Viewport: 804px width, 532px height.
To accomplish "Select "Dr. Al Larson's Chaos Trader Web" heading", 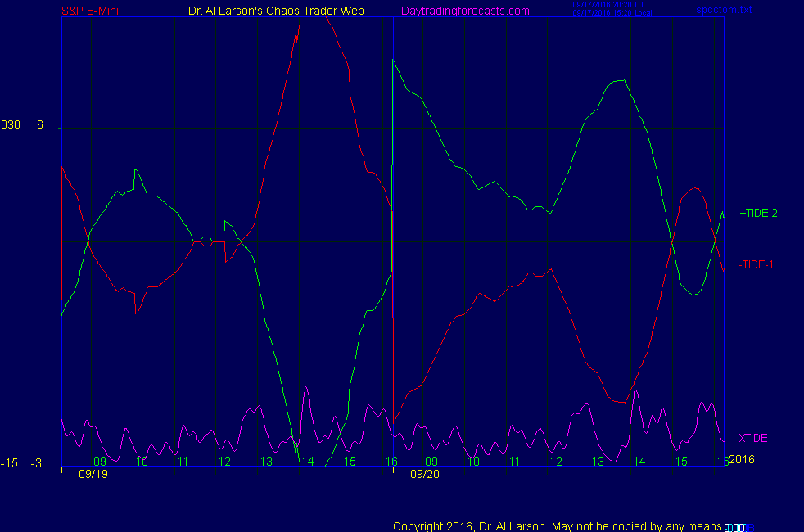I will coord(276,11).
